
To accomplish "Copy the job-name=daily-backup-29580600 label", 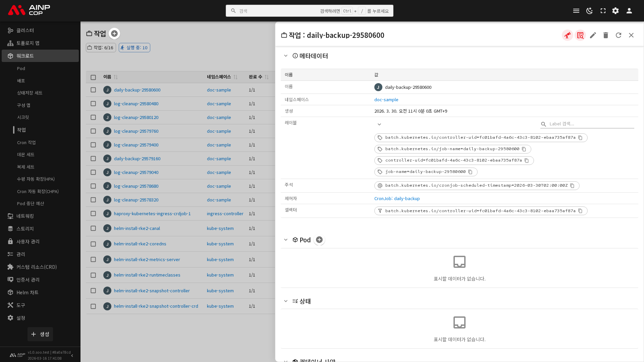I will (470, 172).
